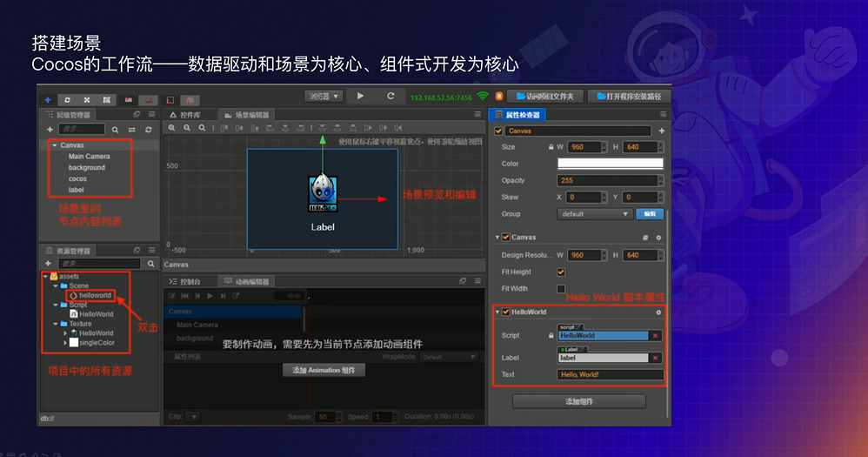Add asset with assets panel plus icon
The image size is (868, 457).
pyautogui.click(x=48, y=264)
